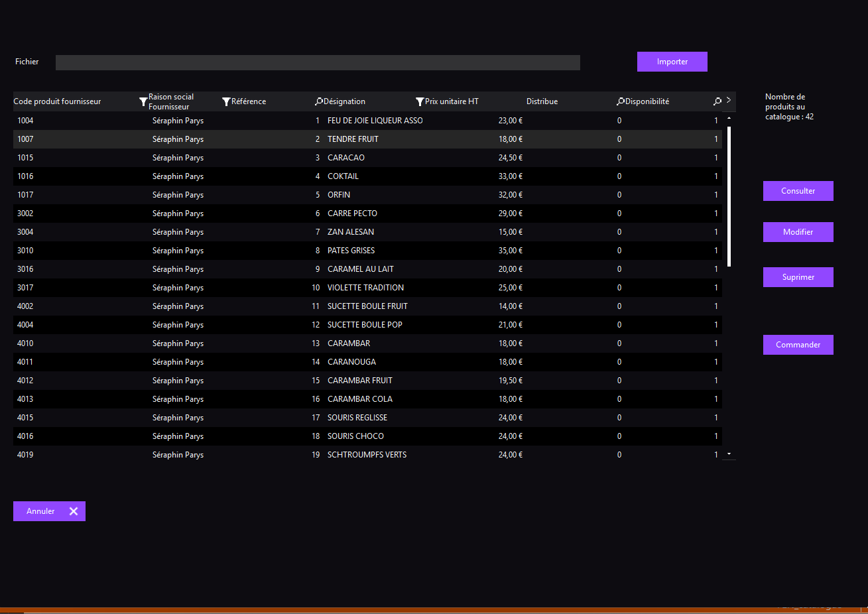
Task: Select the VIOLETTE TRADITION row
Action: pos(365,288)
